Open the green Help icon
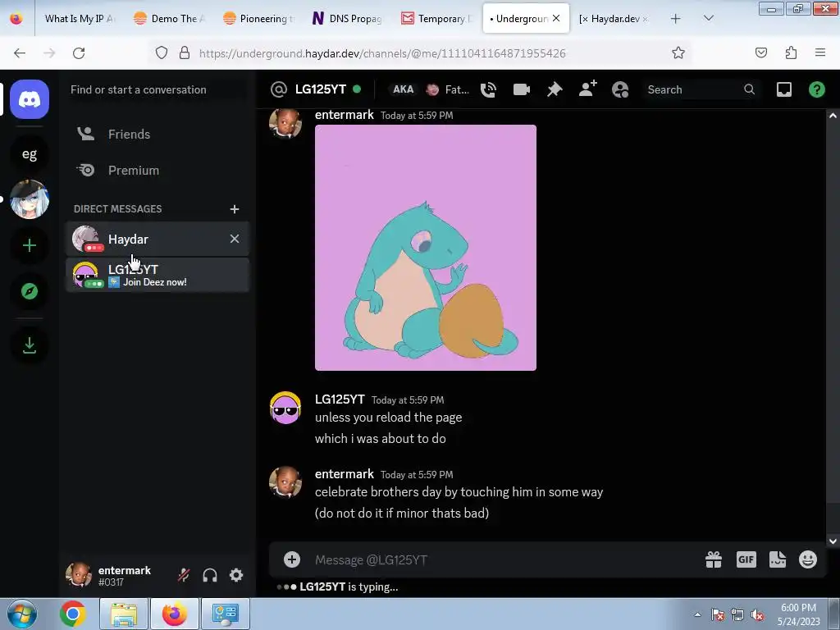This screenshot has width=840, height=630. pyautogui.click(x=816, y=89)
